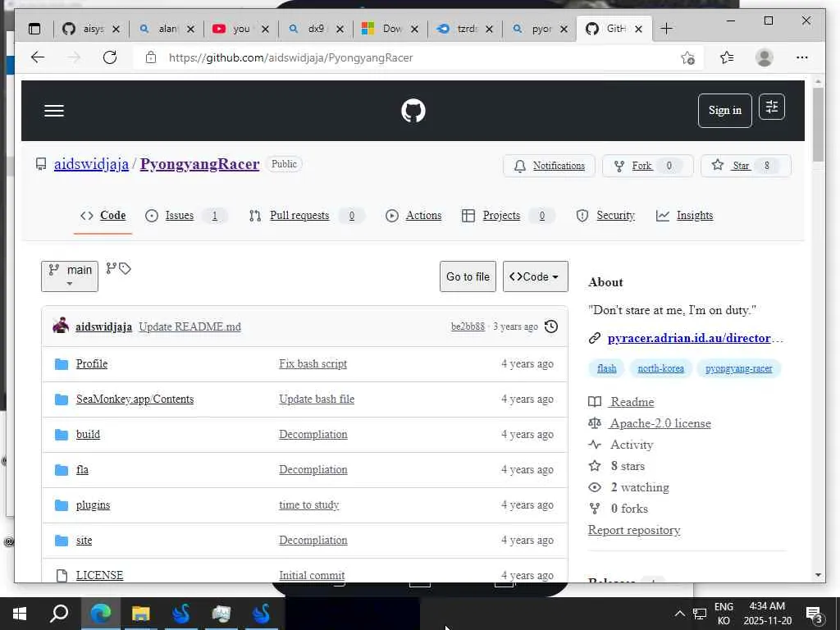Open the Windows Start menu
The height and width of the screenshot is (630, 840).
(x=20, y=614)
